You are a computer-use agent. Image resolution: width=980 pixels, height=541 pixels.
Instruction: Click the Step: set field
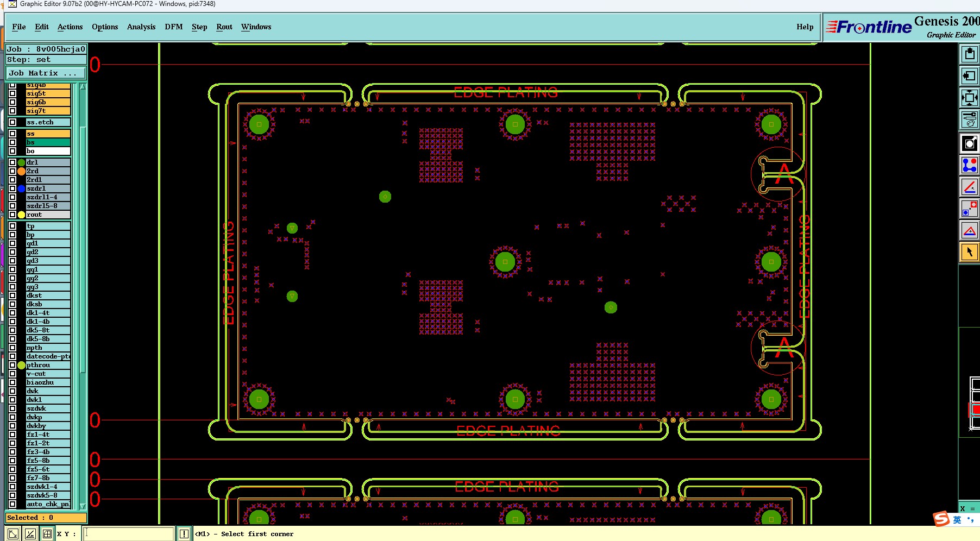pyautogui.click(x=46, y=60)
